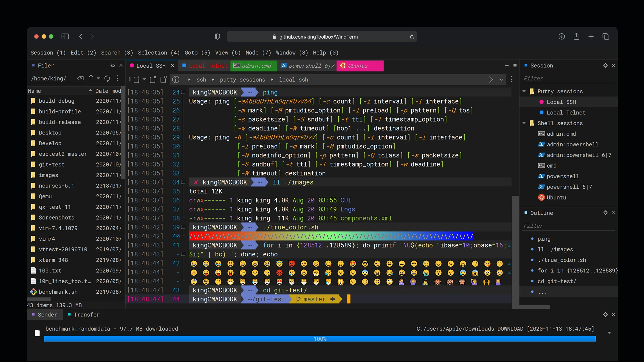Open the Filer more options menu
This screenshot has width=644, height=362.
(x=118, y=78)
